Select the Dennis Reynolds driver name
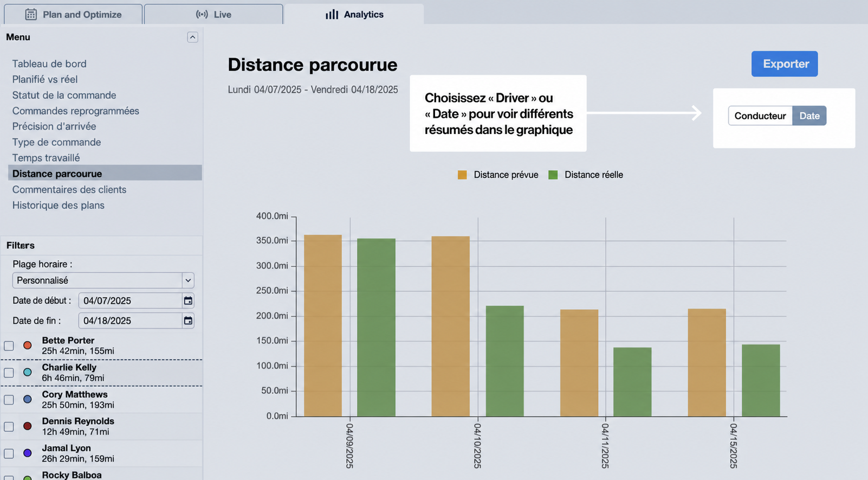This screenshot has height=480, width=868. [78, 421]
